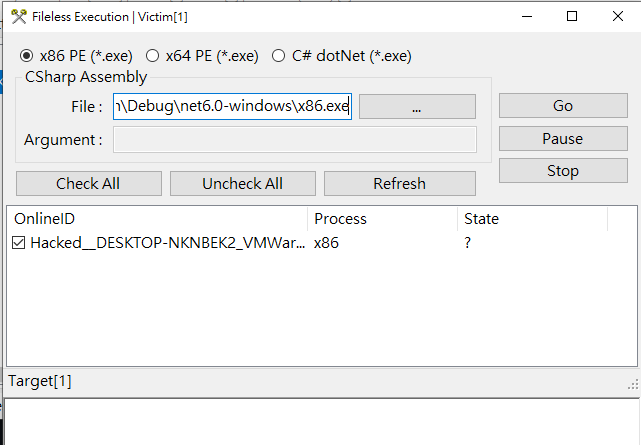Close the Fileless Execution window

(x=617, y=16)
